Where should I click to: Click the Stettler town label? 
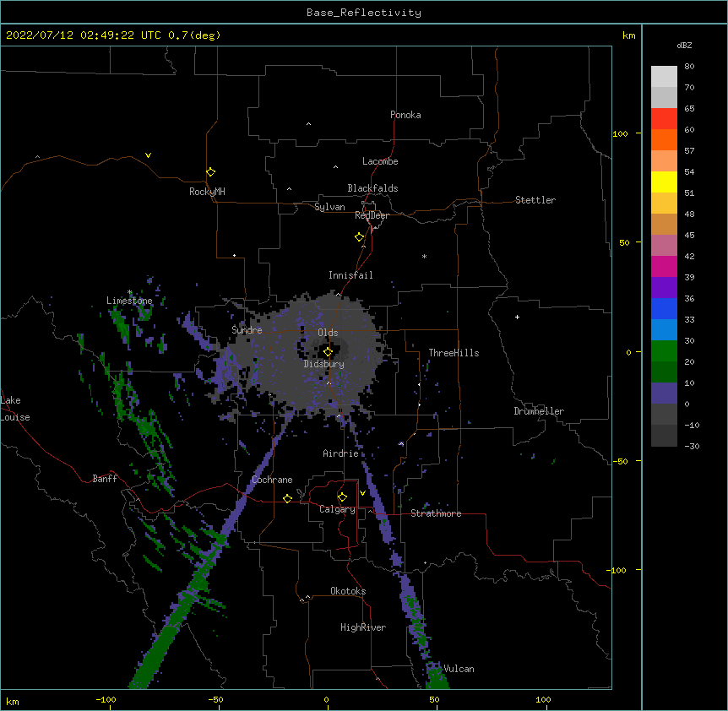point(535,200)
